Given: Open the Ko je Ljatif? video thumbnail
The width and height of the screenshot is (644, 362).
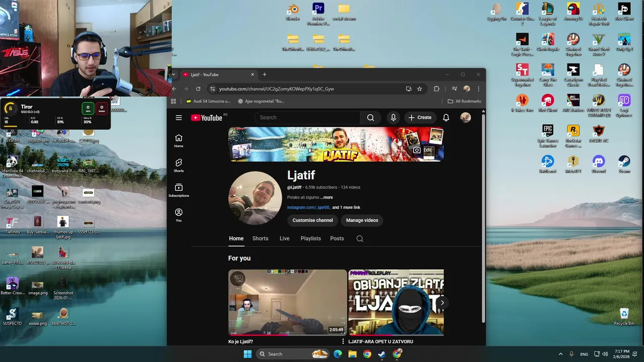Looking at the screenshot, I should [x=288, y=302].
